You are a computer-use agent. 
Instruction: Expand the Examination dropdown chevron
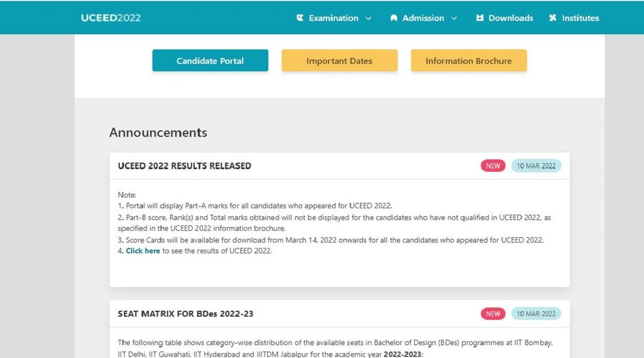click(368, 18)
